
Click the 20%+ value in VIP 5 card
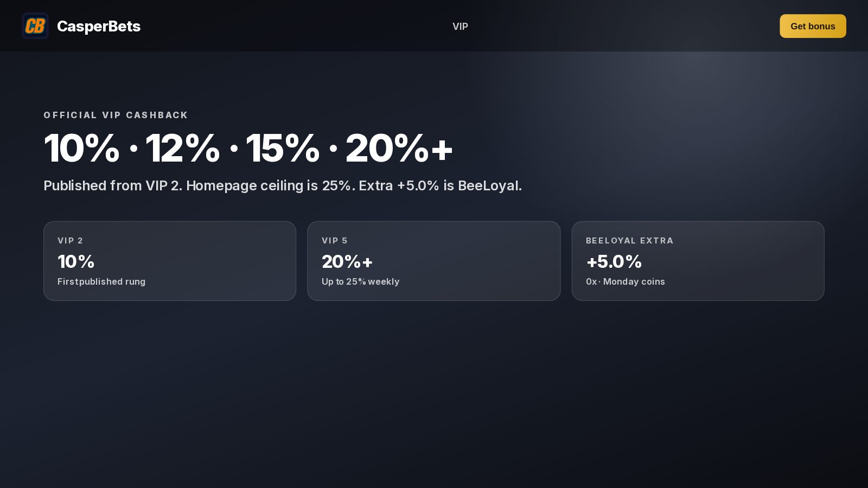347,261
